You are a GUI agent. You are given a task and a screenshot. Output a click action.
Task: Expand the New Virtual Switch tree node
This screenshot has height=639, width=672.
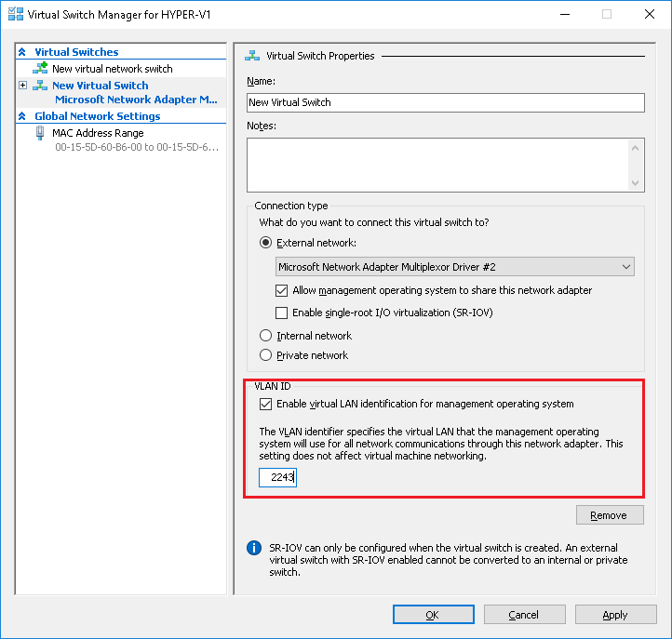coord(23,86)
